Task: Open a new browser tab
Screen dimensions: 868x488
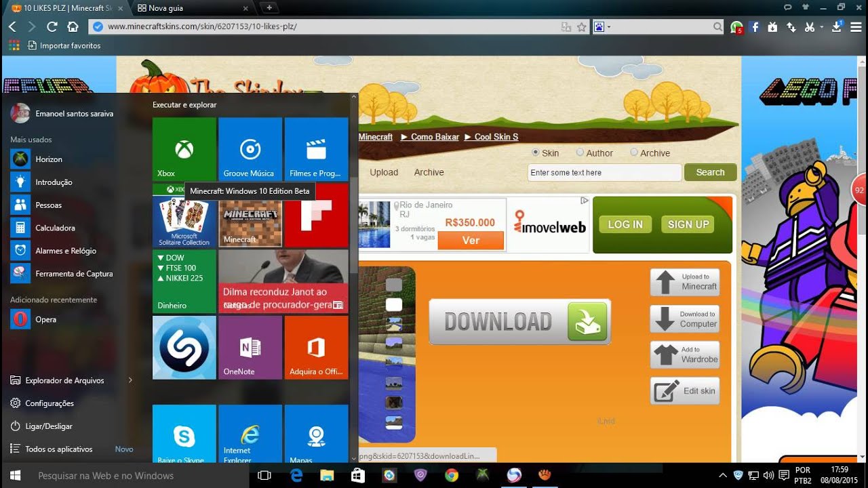Action: point(269,7)
